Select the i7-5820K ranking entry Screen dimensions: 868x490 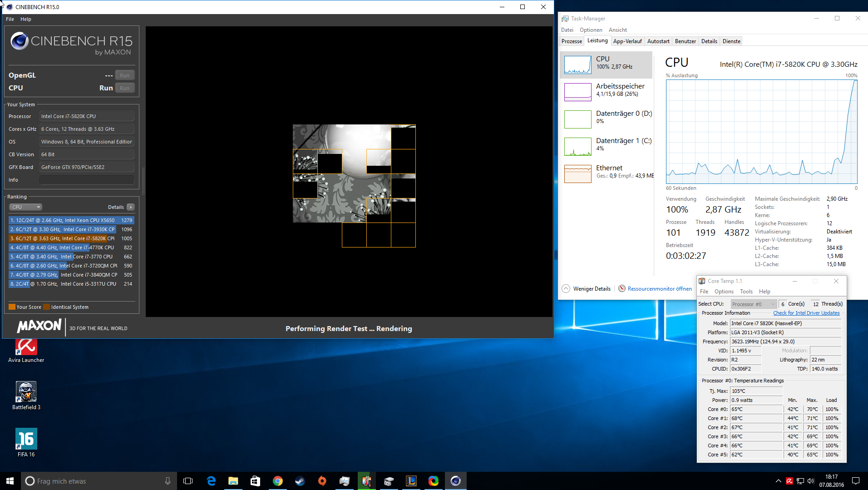point(71,238)
